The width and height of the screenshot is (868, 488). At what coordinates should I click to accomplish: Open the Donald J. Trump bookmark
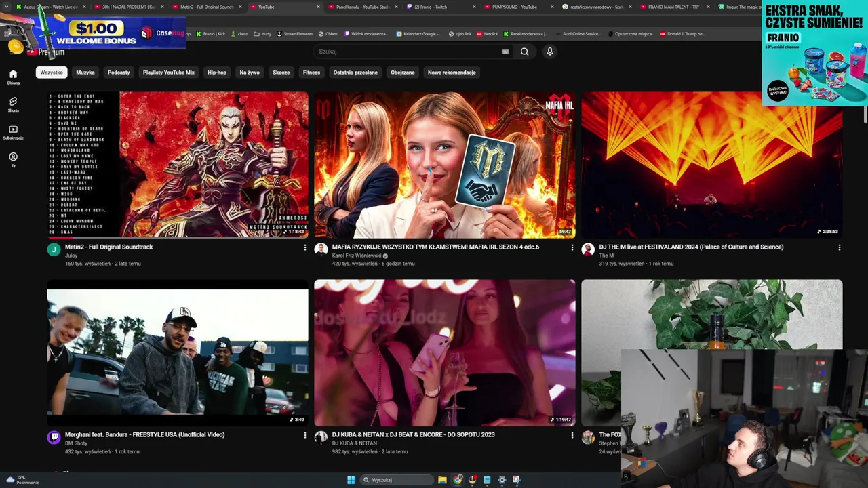[x=683, y=33]
